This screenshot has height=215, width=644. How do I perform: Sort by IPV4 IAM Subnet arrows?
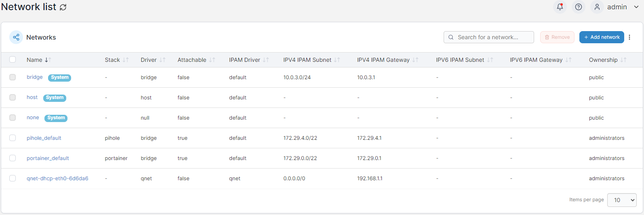[x=337, y=60]
